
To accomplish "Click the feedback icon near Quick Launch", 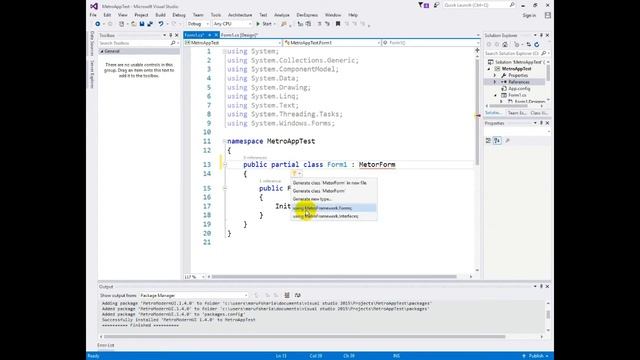I will coord(436,5).
